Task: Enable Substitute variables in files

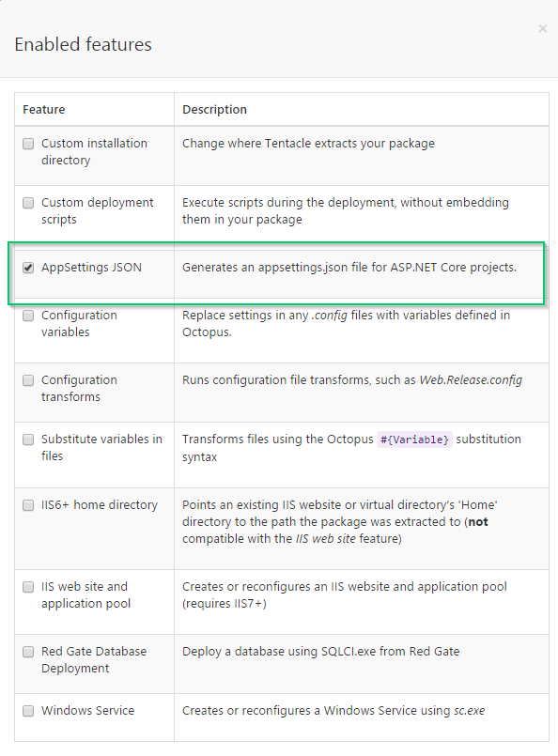Action: (x=28, y=440)
